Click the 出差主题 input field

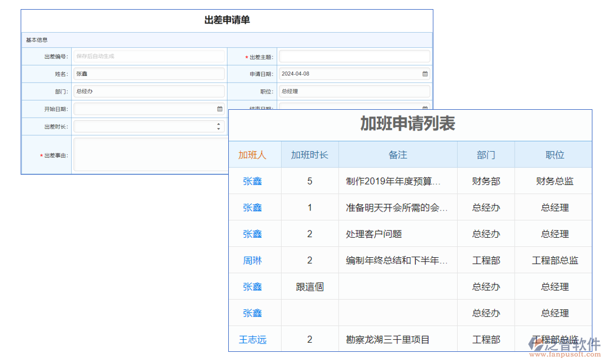tap(354, 56)
